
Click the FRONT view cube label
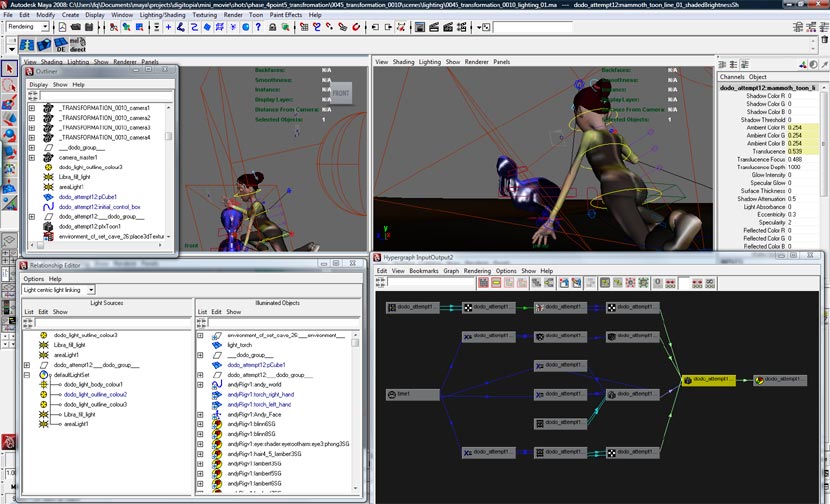click(x=341, y=93)
